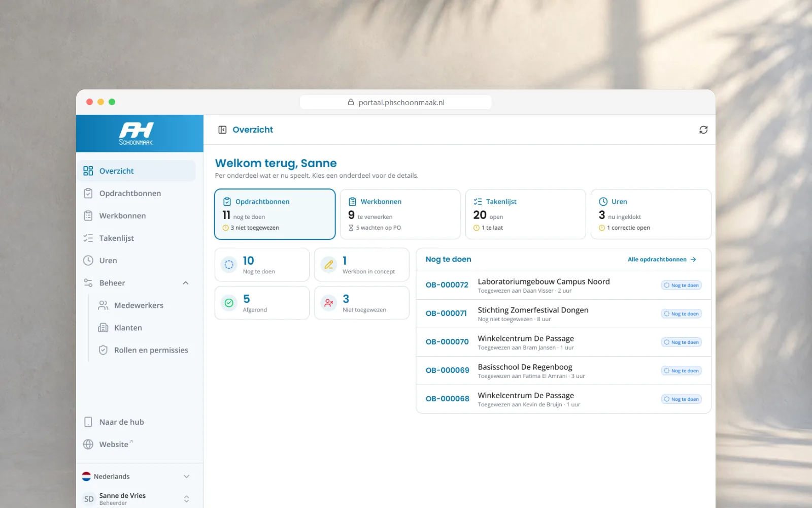Open Takenlijst from the sidebar menu
The image size is (812, 508).
(136, 238)
